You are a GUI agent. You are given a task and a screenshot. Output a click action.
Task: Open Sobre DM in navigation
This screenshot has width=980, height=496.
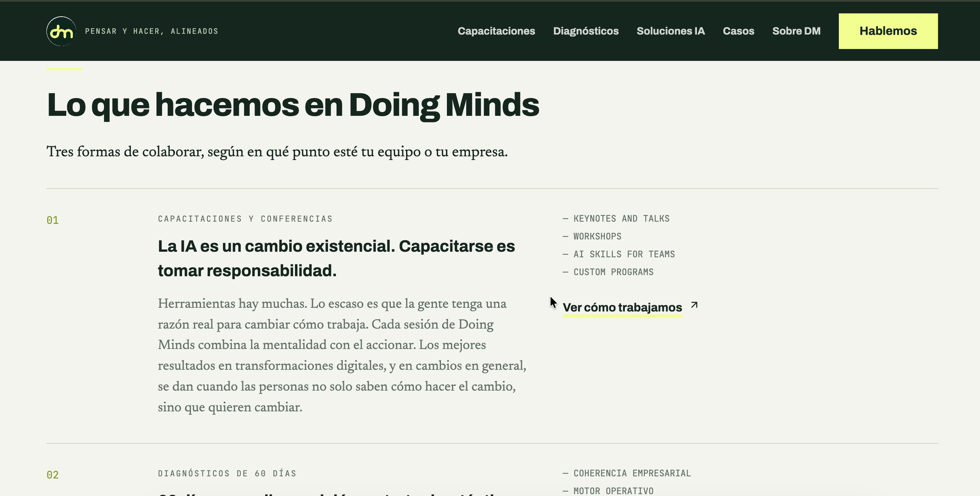tap(796, 31)
